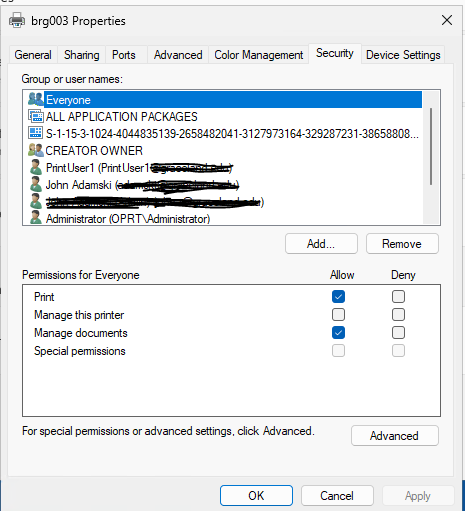Switch to the Device Settings tab
The height and width of the screenshot is (511, 465).
(x=403, y=55)
